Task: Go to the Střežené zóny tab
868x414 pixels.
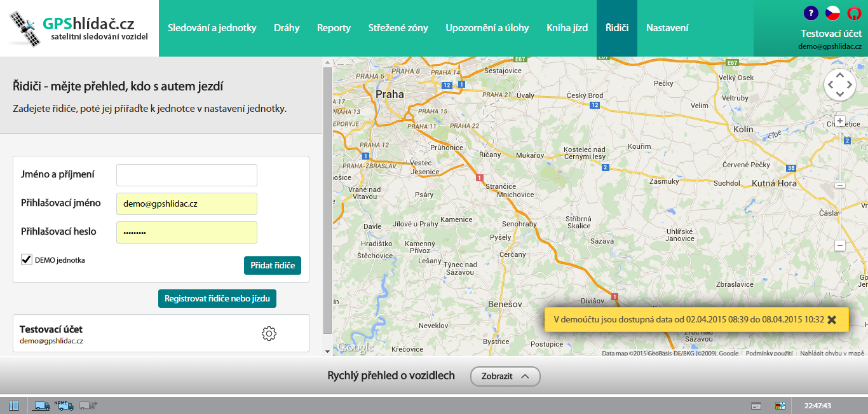Action: pyautogui.click(x=398, y=28)
